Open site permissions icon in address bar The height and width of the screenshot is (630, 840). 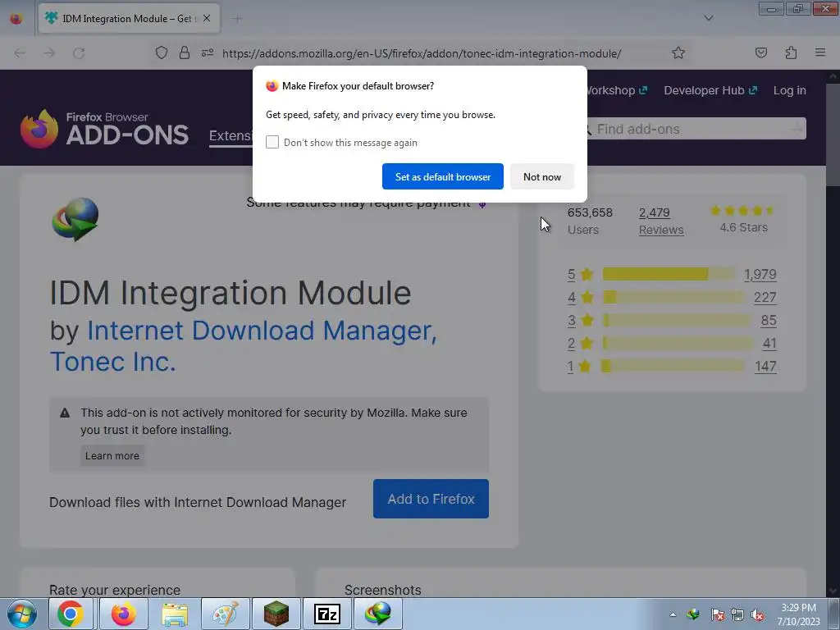(x=208, y=53)
